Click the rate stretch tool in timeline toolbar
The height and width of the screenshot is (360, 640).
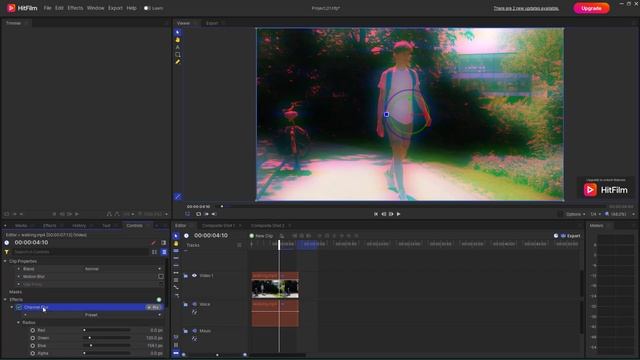tap(176, 273)
